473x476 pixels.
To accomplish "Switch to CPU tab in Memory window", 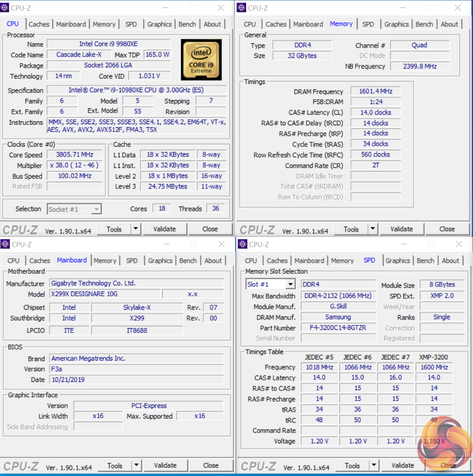I will pos(250,24).
